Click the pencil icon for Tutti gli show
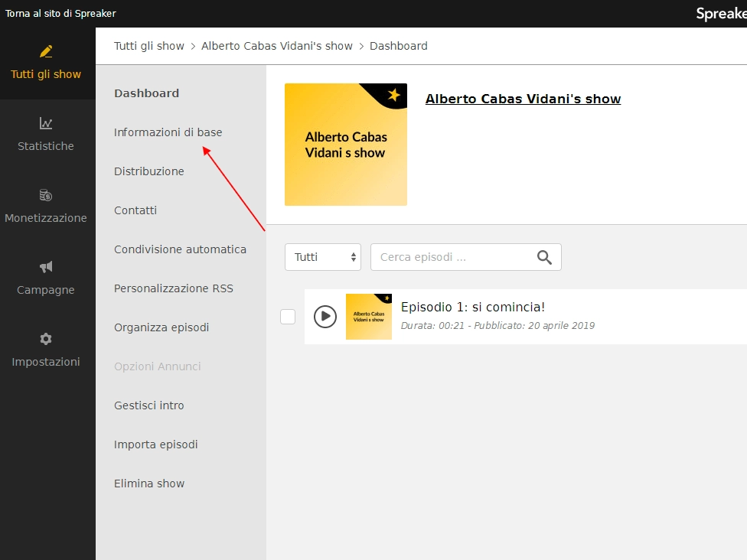The height and width of the screenshot is (560, 747). [46, 51]
